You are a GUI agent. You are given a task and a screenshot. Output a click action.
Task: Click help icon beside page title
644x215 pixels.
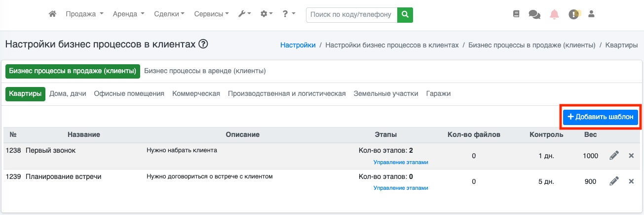point(203,44)
